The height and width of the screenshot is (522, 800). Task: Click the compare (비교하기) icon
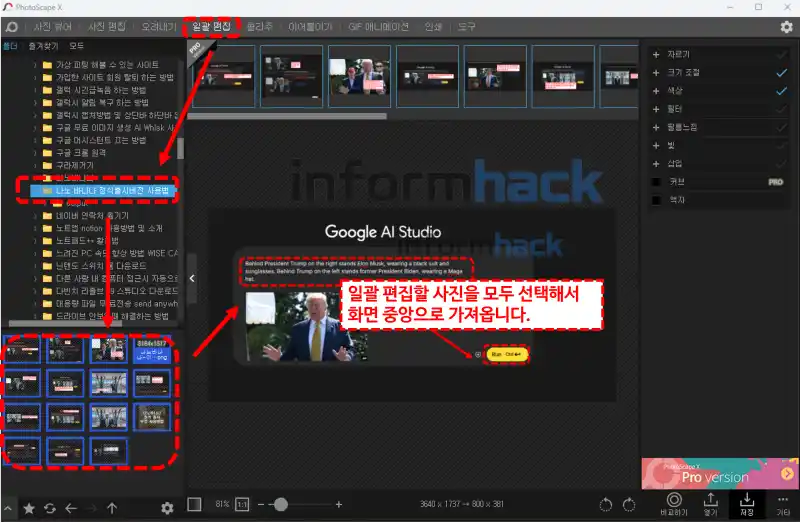point(674,504)
